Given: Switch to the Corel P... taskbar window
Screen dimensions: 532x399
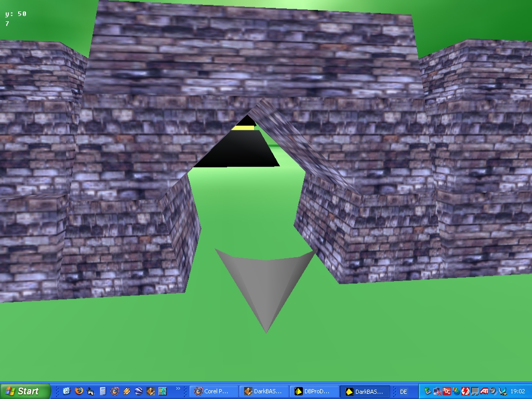Looking at the screenshot, I should [214, 392].
